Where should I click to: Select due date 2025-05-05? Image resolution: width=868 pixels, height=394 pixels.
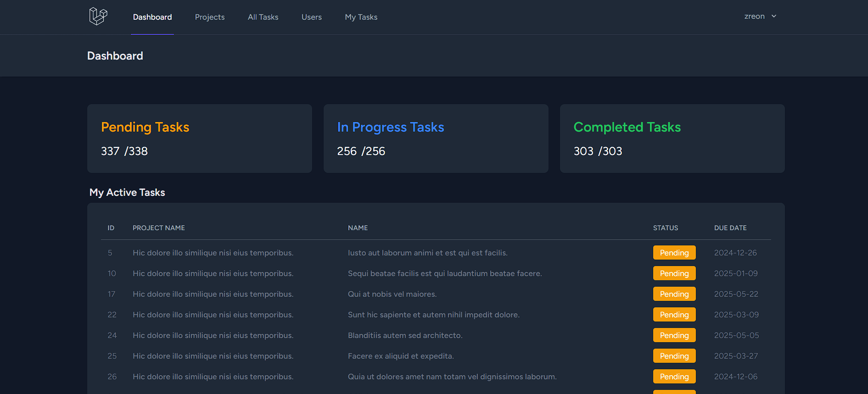(x=736, y=335)
